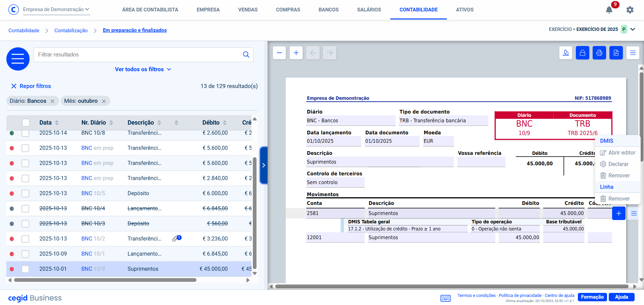Click the attach document toolbar icon
Image resolution: width=644 pixels, height=305 pixels.
566,53
